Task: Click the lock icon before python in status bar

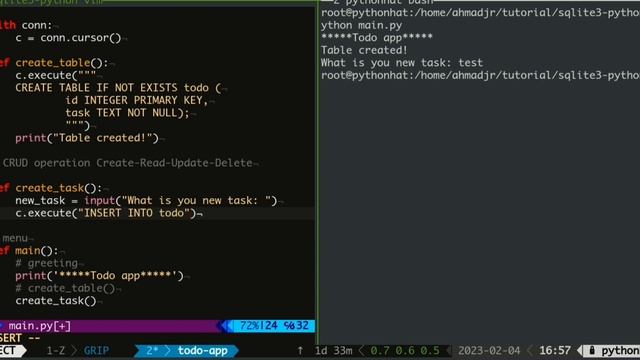Action: click(x=592, y=350)
